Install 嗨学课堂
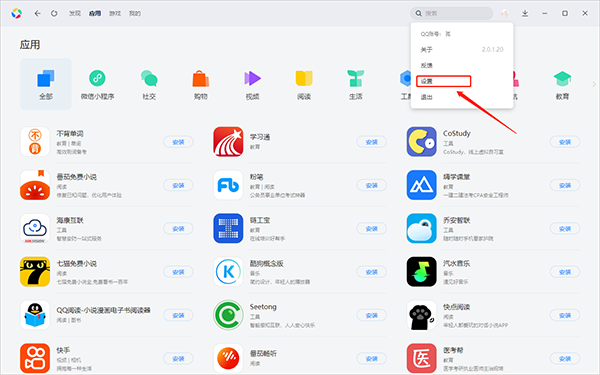This screenshot has height=375, width=600. point(565,185)
